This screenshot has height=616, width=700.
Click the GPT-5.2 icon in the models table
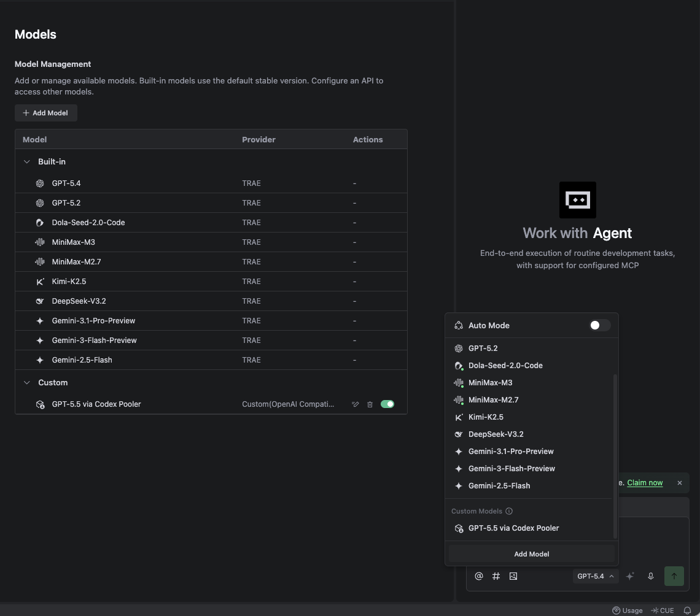click(x=40, y=203)
